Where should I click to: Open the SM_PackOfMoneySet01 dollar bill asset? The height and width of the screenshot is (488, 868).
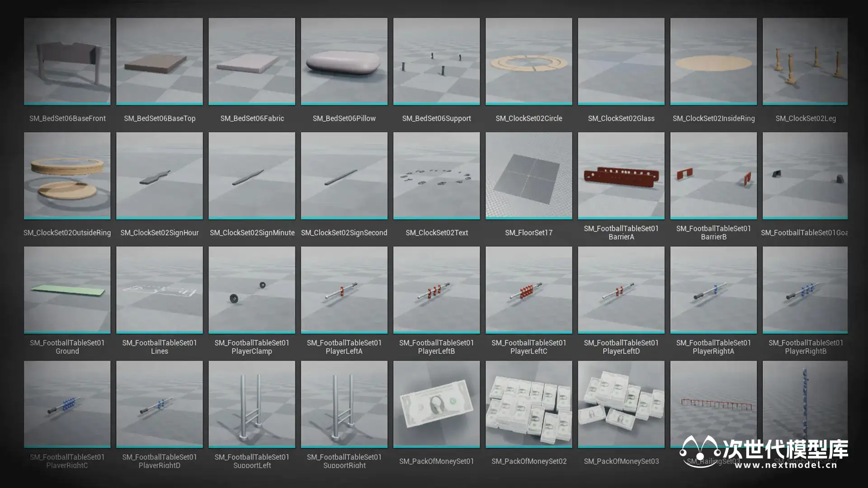436,404
